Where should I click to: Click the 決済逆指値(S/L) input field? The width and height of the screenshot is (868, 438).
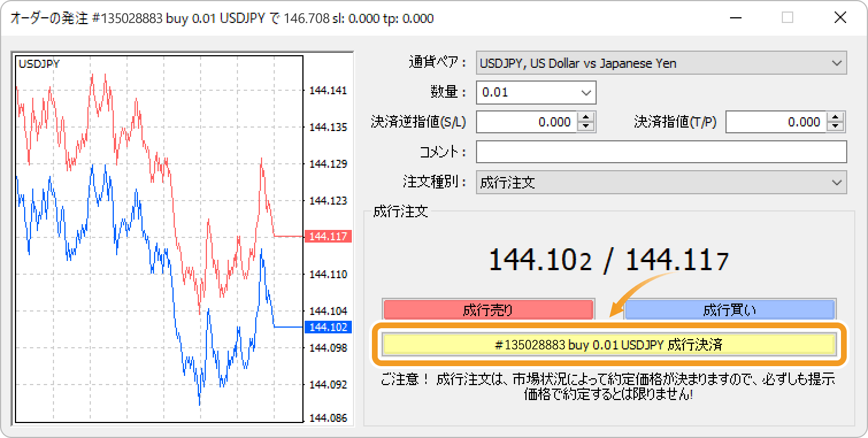coord(527,122)
